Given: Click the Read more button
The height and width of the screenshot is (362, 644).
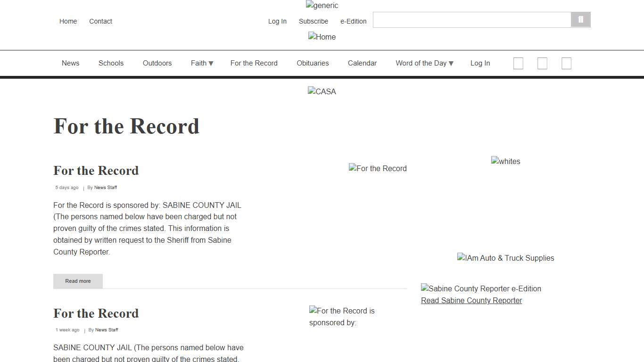Looking at the screenshot, I should pyautogui.click(x=78, y=281).
